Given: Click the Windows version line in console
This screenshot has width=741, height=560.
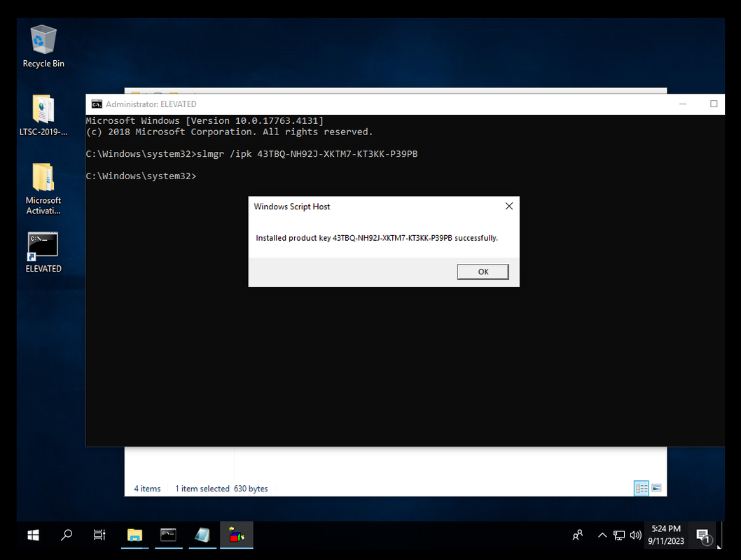Looking at the screenshot, I should pos(205,121).
